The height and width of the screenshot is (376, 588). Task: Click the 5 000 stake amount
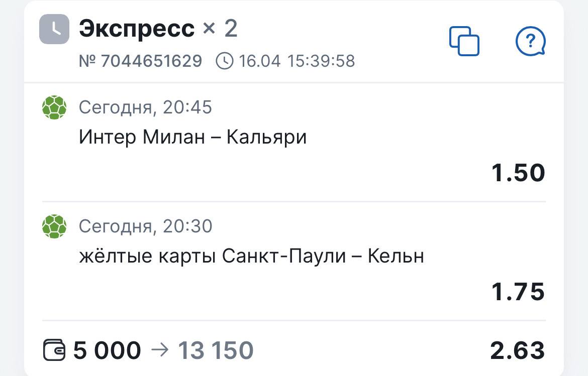[x=107, y=350]
